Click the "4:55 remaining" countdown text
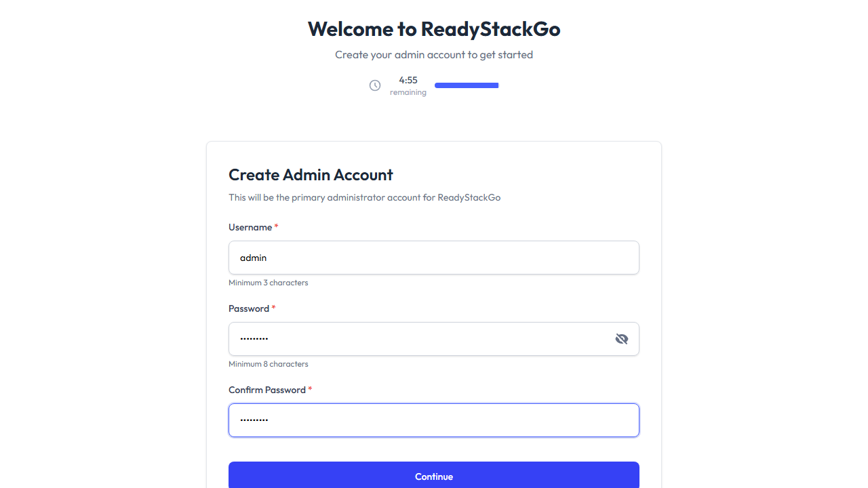This screenshot has height=488, width=868. click(x=408, y=85)
